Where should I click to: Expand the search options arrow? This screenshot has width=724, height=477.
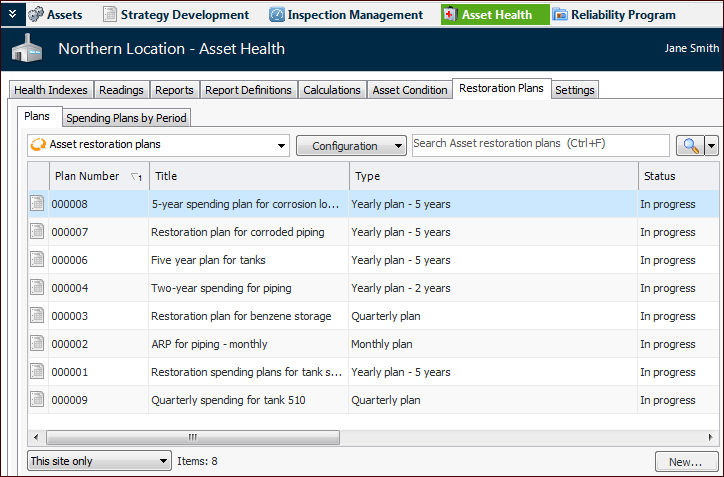712,146
